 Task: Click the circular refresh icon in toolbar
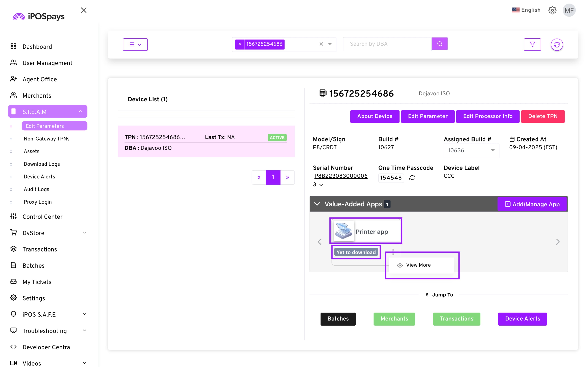(557, 45)
